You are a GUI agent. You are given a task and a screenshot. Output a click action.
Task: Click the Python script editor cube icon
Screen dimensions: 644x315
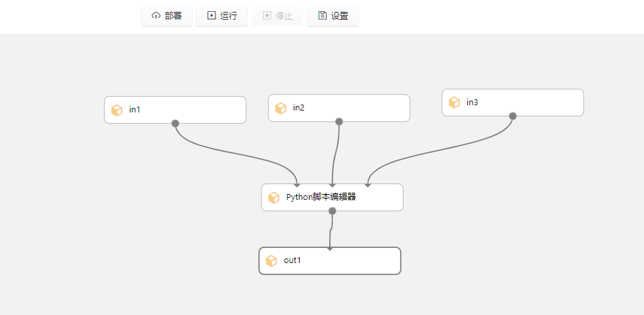274,197
